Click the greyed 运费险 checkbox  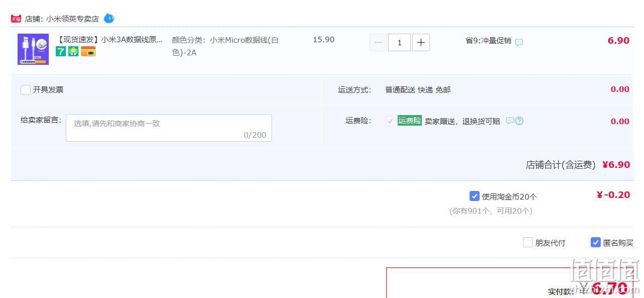(x=390, y=121)
